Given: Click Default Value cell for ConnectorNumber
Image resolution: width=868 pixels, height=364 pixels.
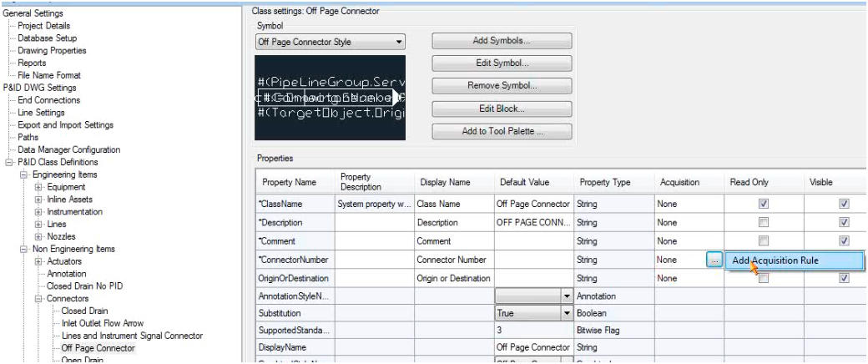Looking at the screenshot, I should [x=533, y=260].
